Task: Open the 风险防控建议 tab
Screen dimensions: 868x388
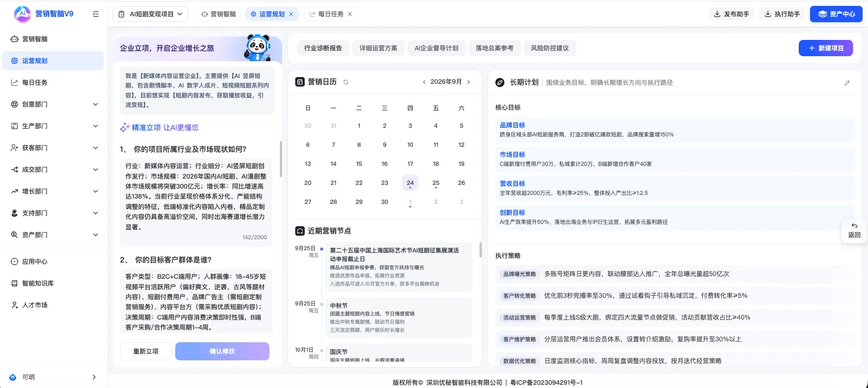Action: [x=550, y=48]
